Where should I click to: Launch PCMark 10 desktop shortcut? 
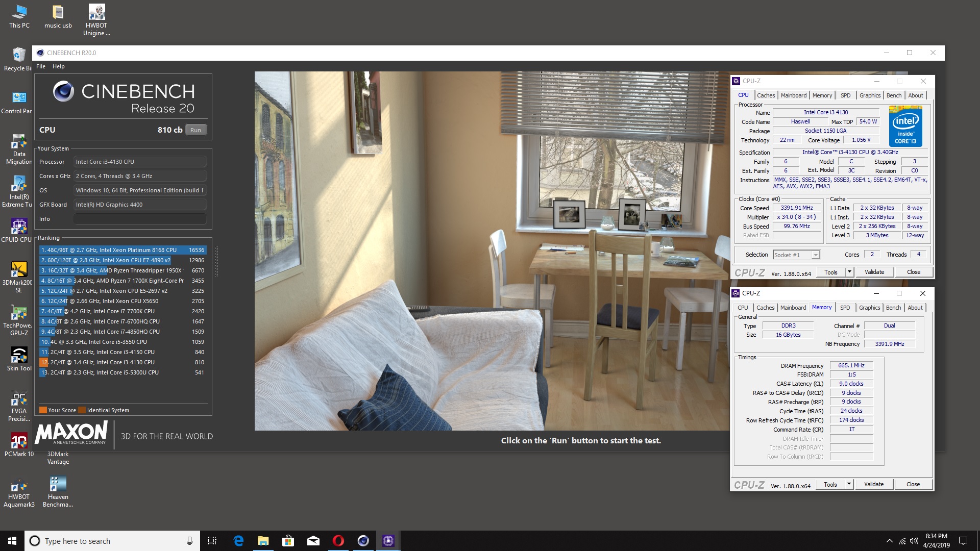coord(19,445)
